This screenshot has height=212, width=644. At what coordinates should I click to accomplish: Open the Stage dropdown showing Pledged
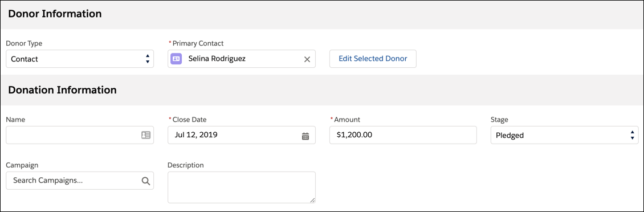pyautogui.click(x=564, y=135)
